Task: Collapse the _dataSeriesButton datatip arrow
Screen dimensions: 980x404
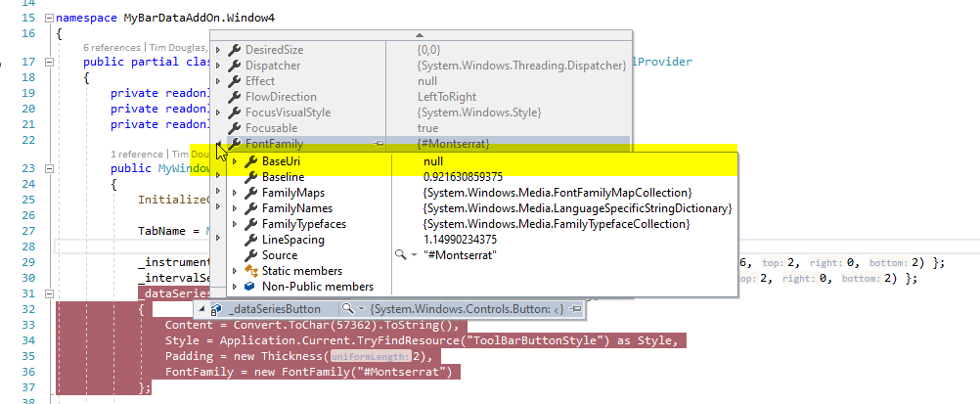Action: pyautogui.click(x=201, y=309)
